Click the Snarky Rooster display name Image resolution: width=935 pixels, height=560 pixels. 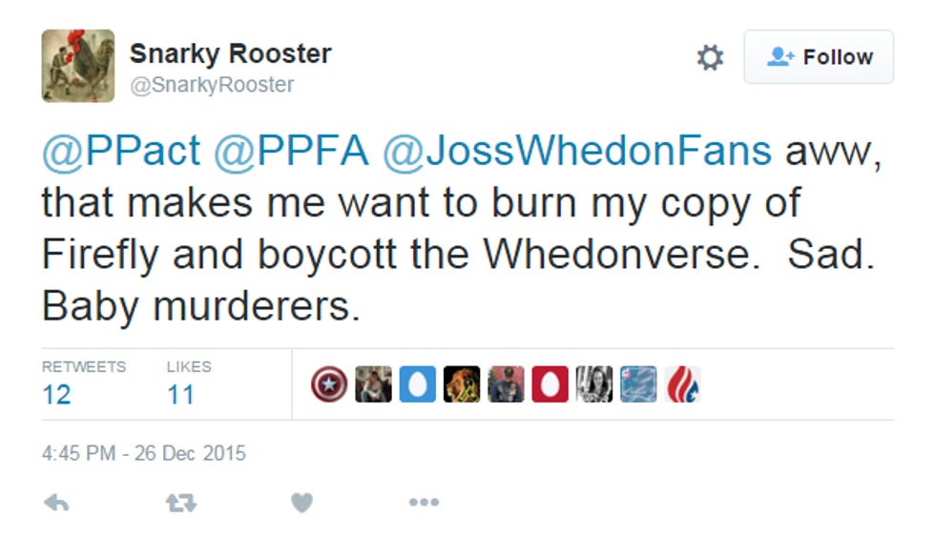[230, 53]
